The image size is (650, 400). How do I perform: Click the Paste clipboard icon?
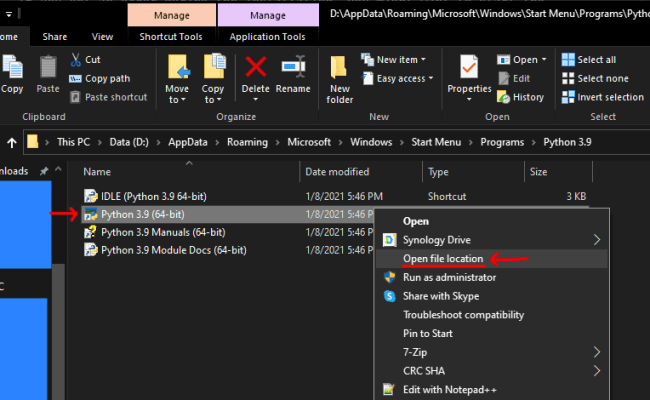pyautogui.click(x=48, y=67)
